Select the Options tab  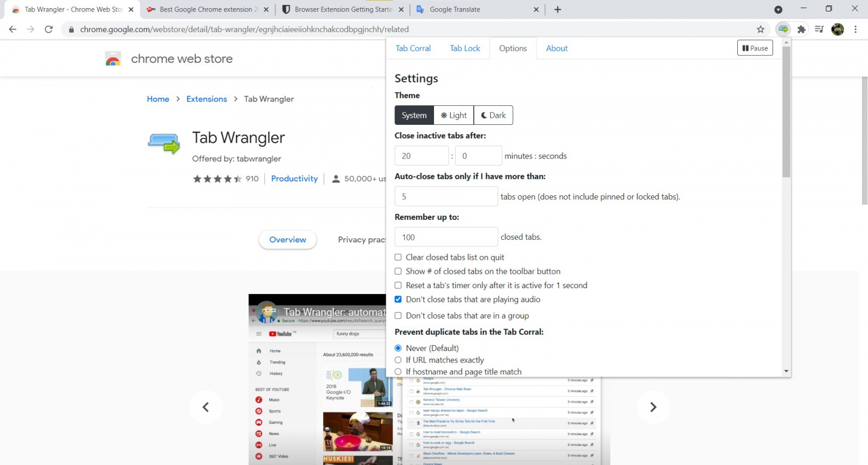click(513, 48)
